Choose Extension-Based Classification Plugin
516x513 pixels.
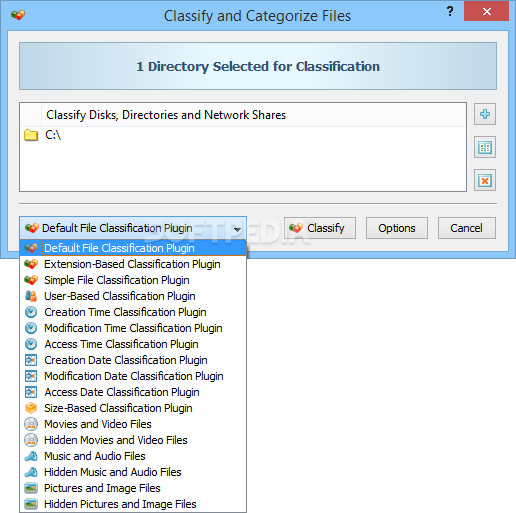pyautogui.click(x=133, y=264)
